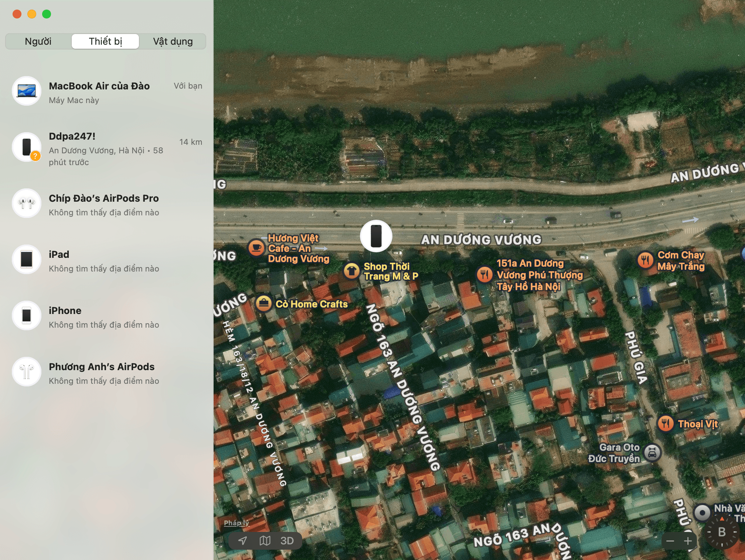Click Phương Anh's AirPods icon
745x560 pixels.
26,372
